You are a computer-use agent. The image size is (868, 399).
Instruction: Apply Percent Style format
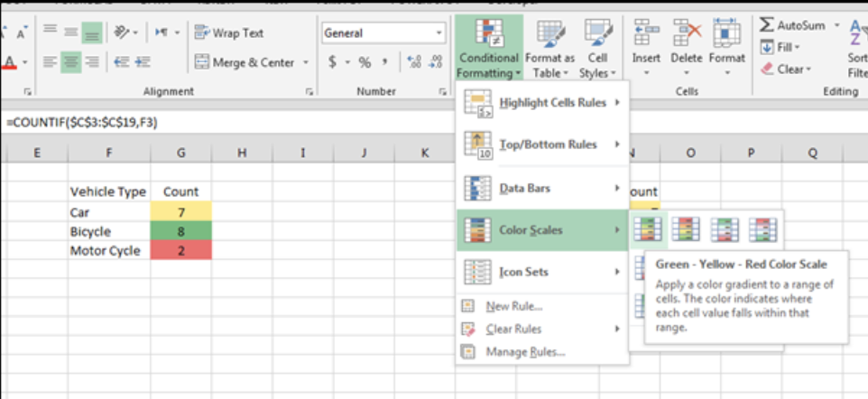[365, 62]
